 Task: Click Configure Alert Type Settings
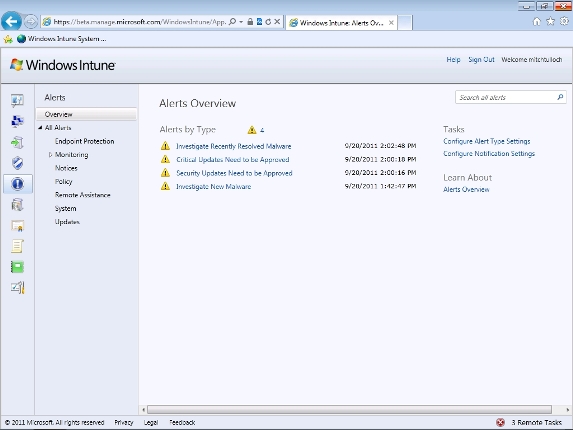[486, 141]
